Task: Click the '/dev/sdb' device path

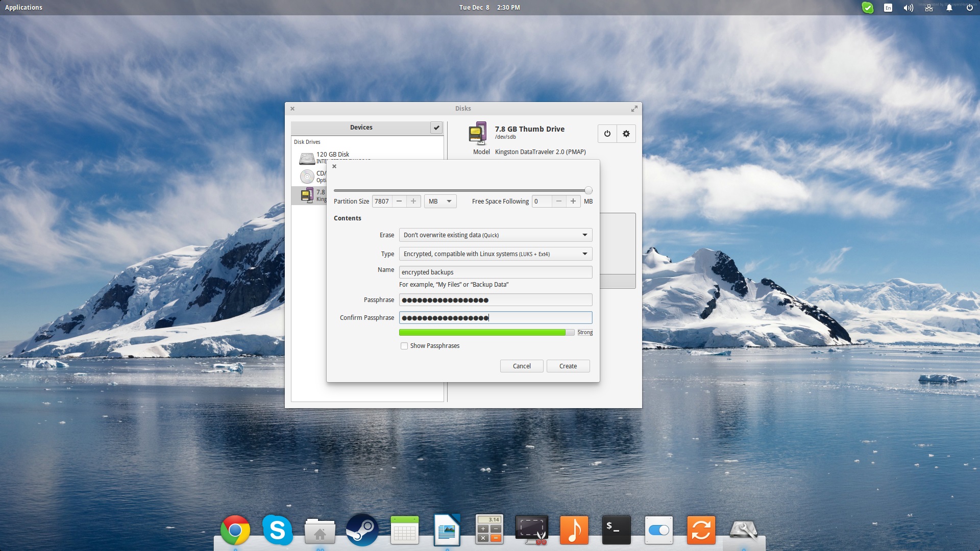Action: tap(505, 137)
